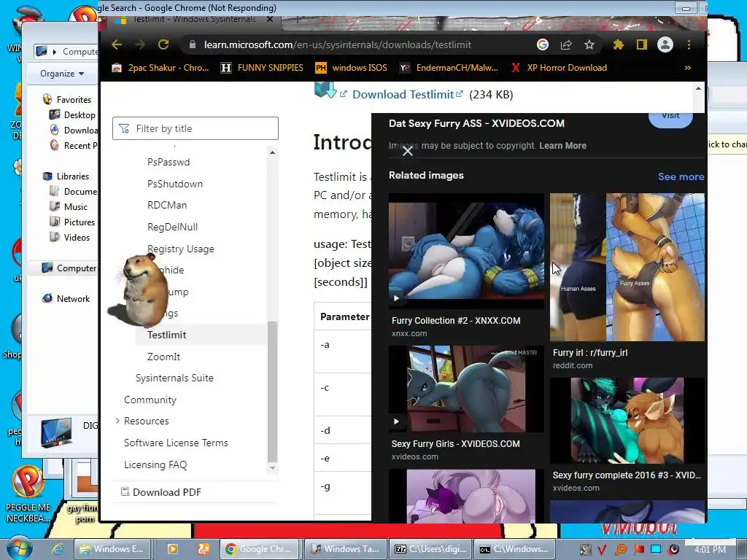Switch to the C:\Windows command prompt button
Viewport: 747px width, 560px height.
[515, 549]
